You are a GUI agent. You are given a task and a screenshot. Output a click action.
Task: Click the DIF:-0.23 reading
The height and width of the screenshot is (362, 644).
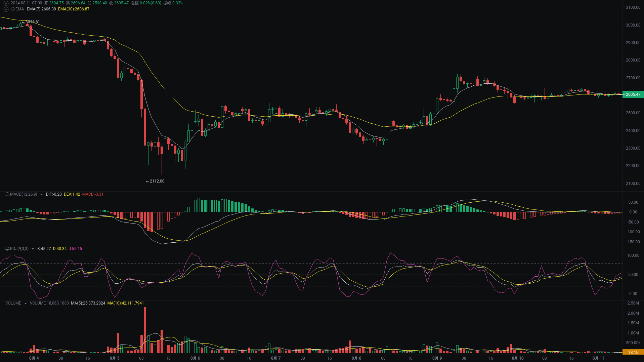coord(54,194)
